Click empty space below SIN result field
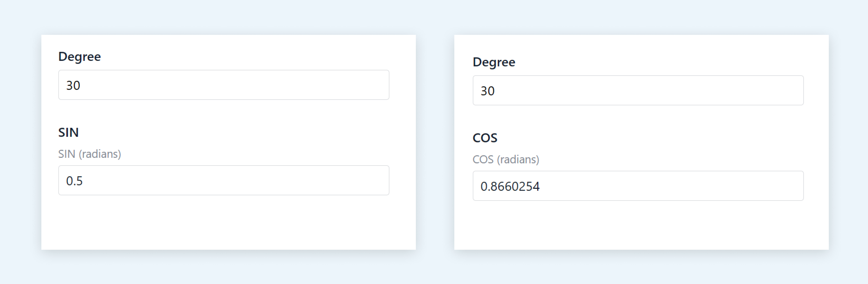 click(x=224, y=223)
